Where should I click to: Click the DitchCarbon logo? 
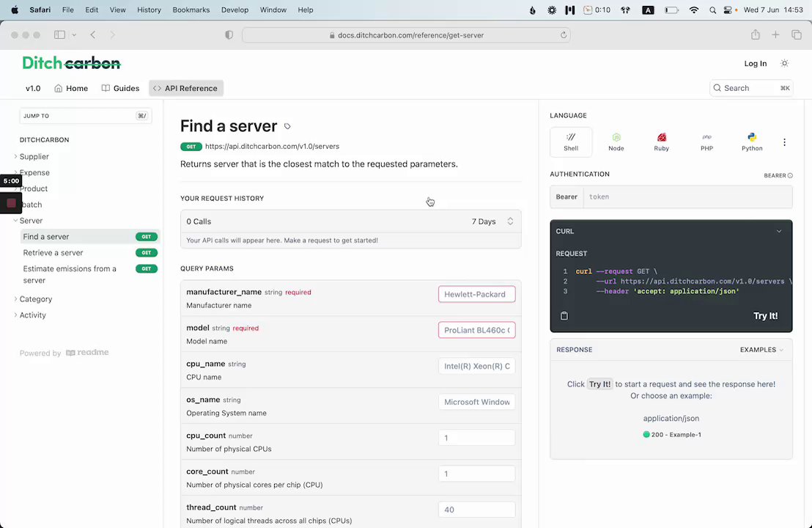(72, 63)
